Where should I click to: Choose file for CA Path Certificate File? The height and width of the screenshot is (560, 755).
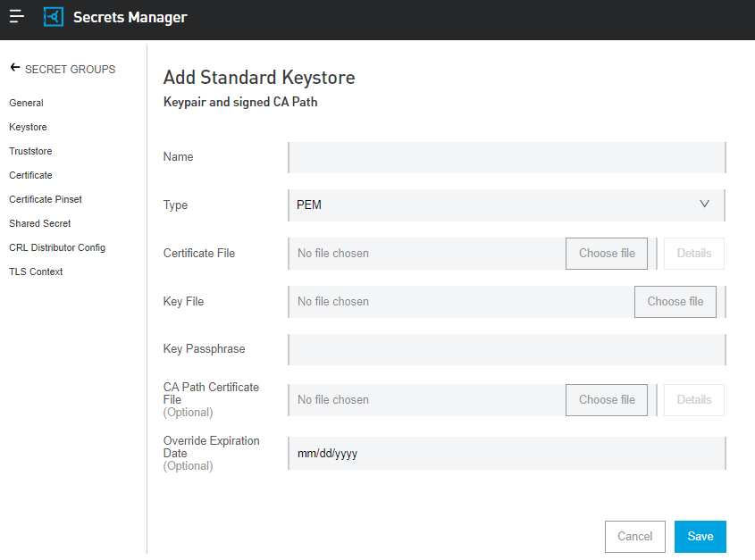[606, 399]
